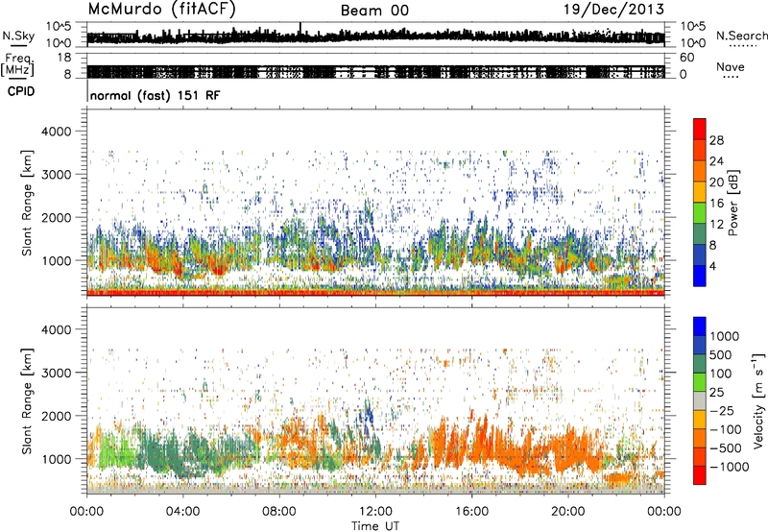The image size is (768, 532).
Task: Click the 500 label on velocity colorbar
Action: (x=720, y=354)
